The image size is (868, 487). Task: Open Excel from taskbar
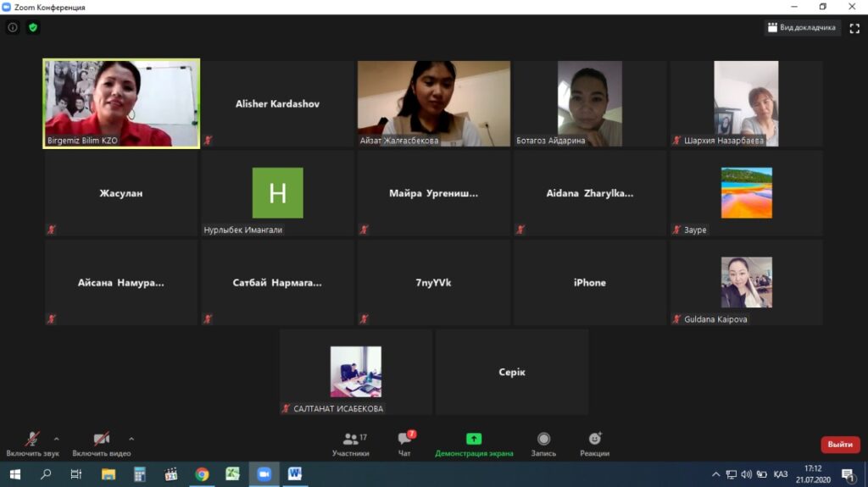[x=232, y=474]
